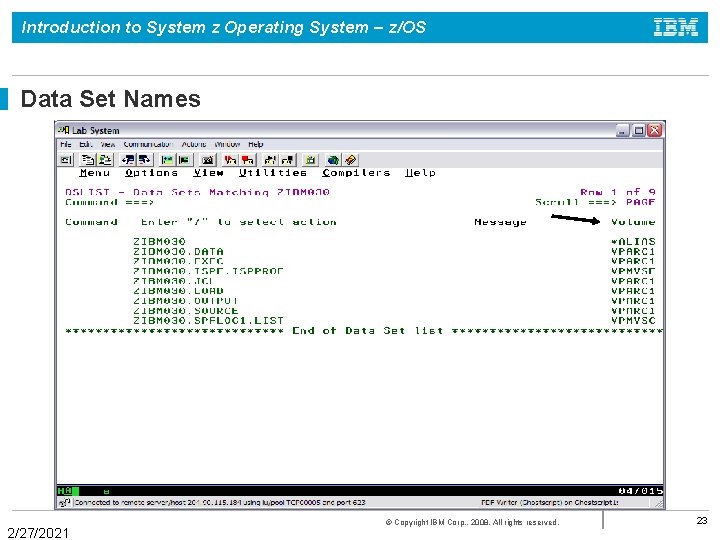Click the Receive File from host icon

[x=145, y=160]
